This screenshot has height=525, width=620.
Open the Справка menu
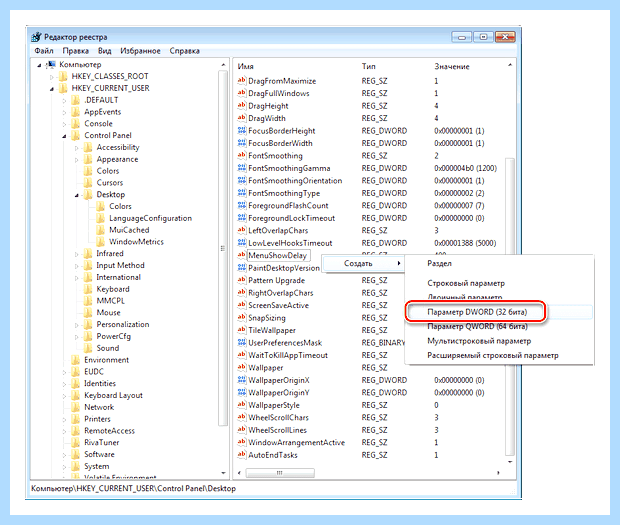184,51
